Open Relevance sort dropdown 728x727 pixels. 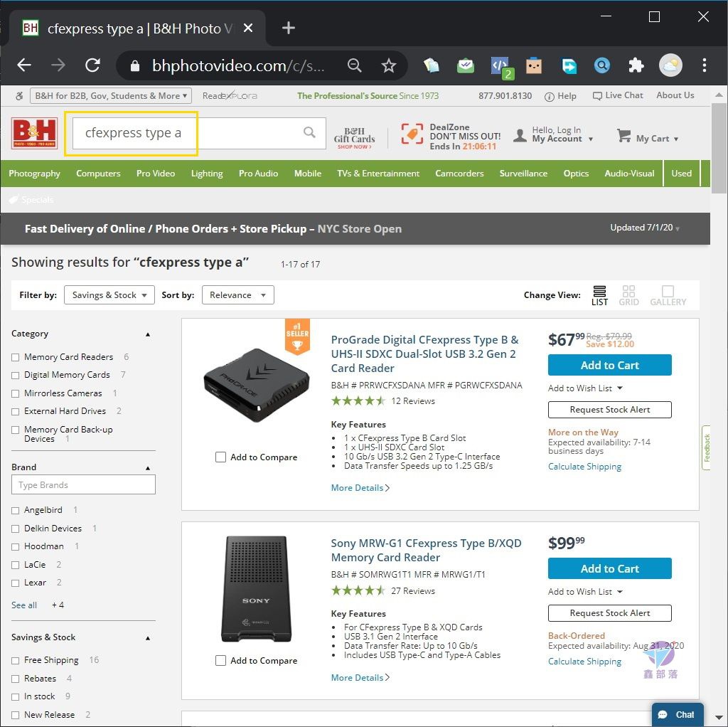[x=237, y=295]
